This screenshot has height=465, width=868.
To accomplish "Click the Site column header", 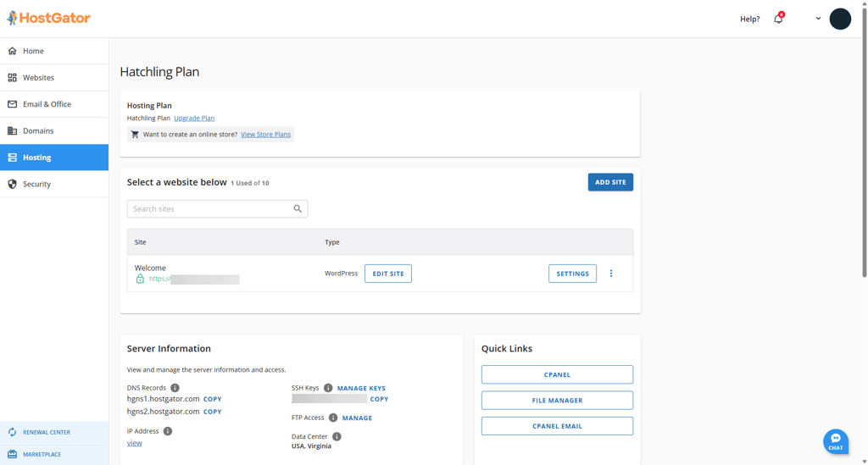I will pos(140,242).
